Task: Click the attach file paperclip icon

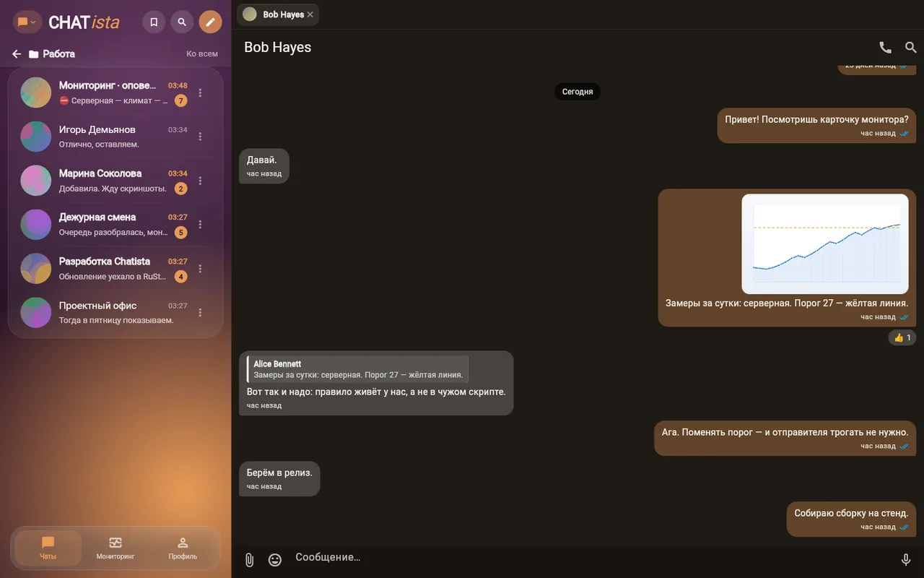Action: coord(249,559)
